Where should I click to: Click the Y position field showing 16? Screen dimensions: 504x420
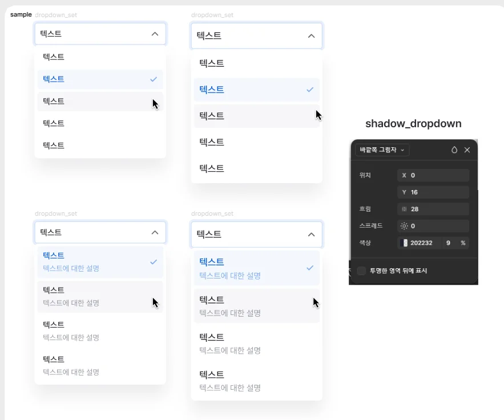(433, 192)
